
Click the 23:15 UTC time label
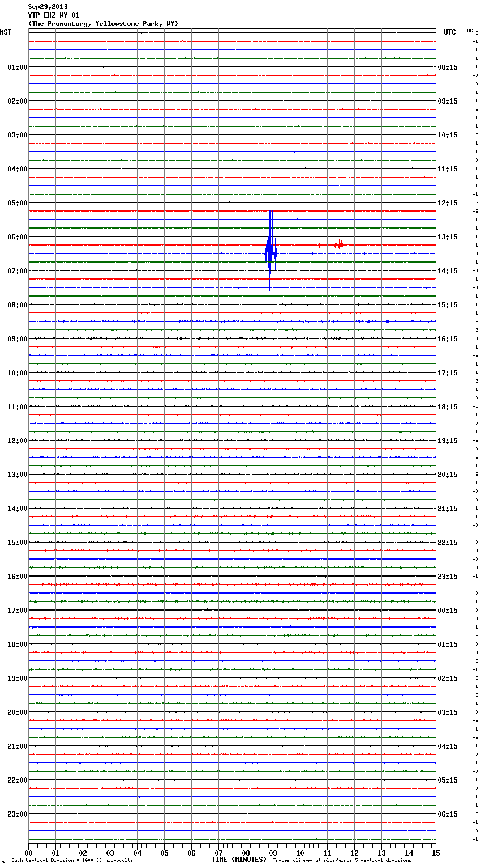[x=448, y=577]
